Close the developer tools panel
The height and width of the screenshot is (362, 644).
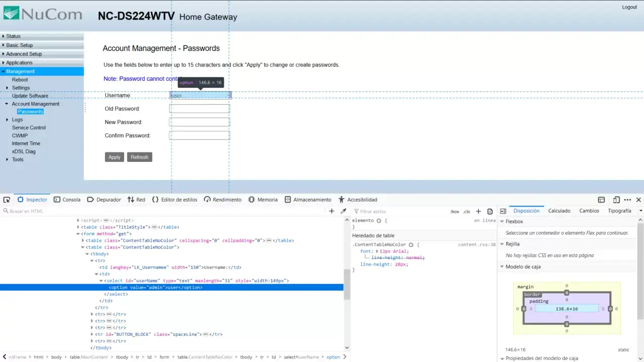(638, 200)
